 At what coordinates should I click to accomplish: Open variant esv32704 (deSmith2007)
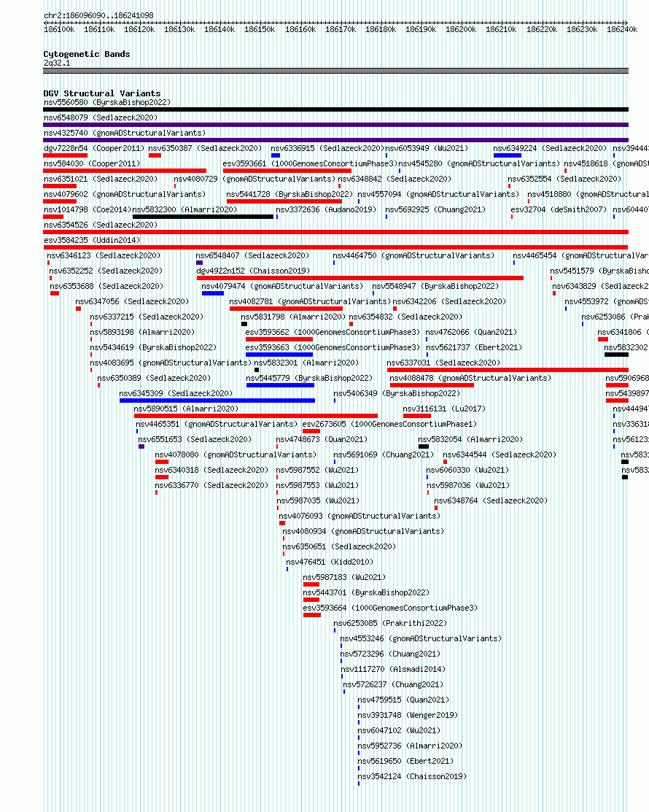pyautogui.click(x=559, y=209)
